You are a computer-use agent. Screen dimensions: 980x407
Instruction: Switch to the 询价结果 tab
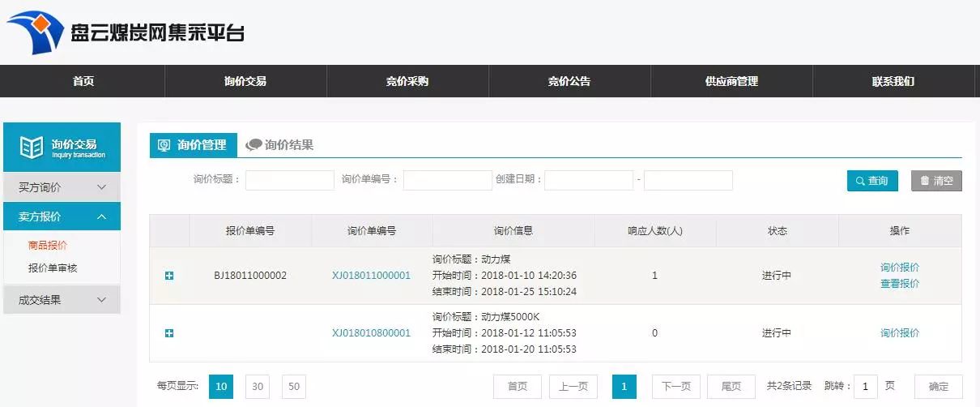pyautogui.click(x=280, y=145)
